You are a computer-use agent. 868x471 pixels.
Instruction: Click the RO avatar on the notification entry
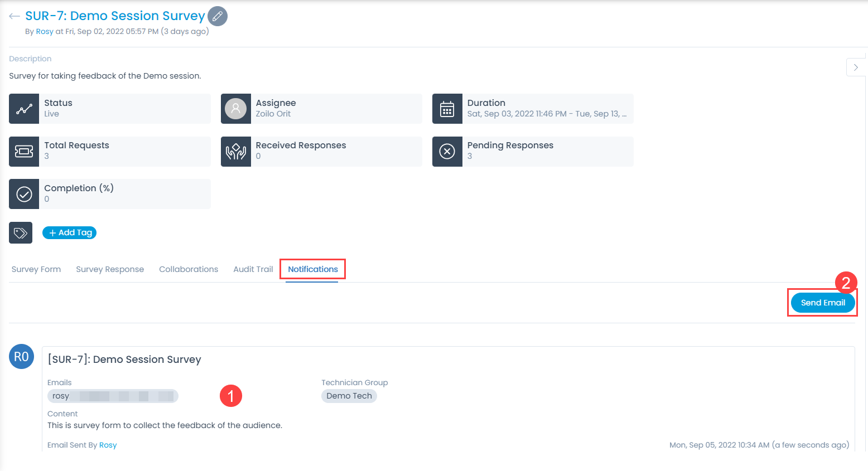point(21,356)
